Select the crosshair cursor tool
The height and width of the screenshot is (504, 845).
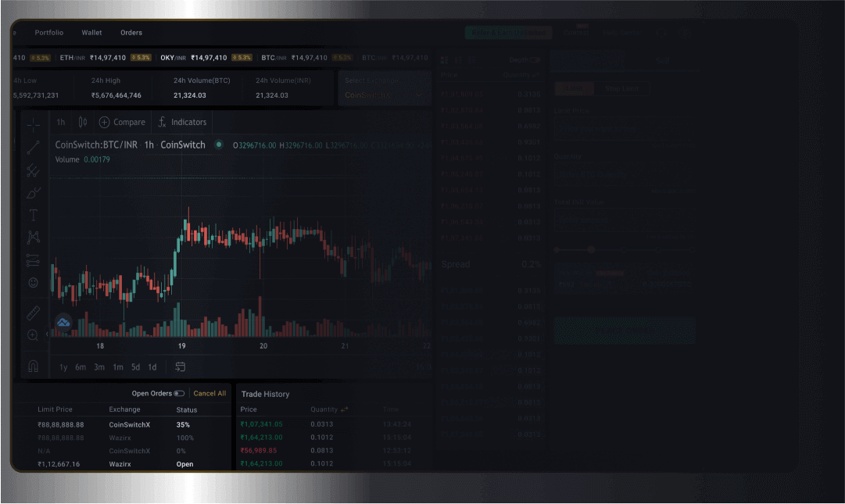pyautogui.click(x=33, y=123)
